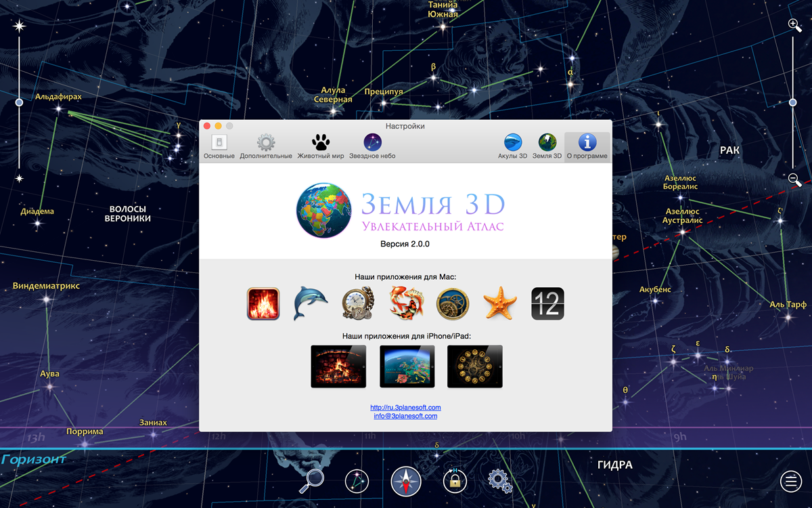
Task: Click the ВОЛОСЫ ВЕРОНИКИ constellation name
Action: point(128,214)
